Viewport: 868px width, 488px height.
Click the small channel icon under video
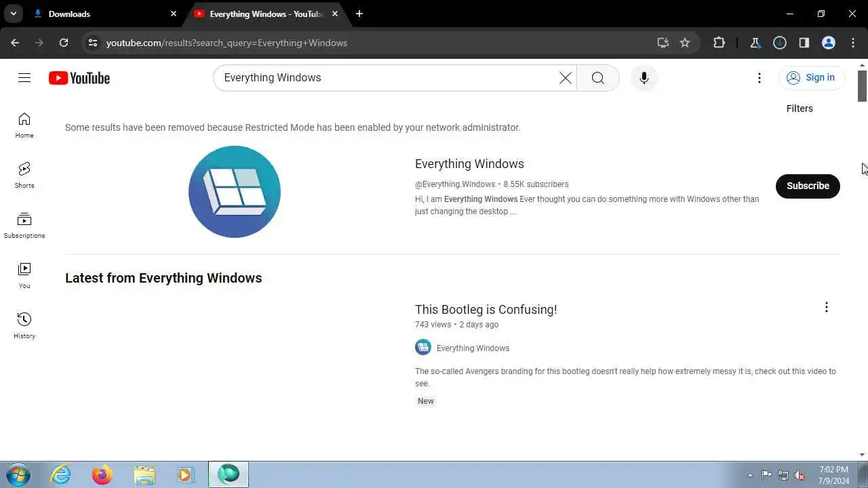(x=423, y=348)
